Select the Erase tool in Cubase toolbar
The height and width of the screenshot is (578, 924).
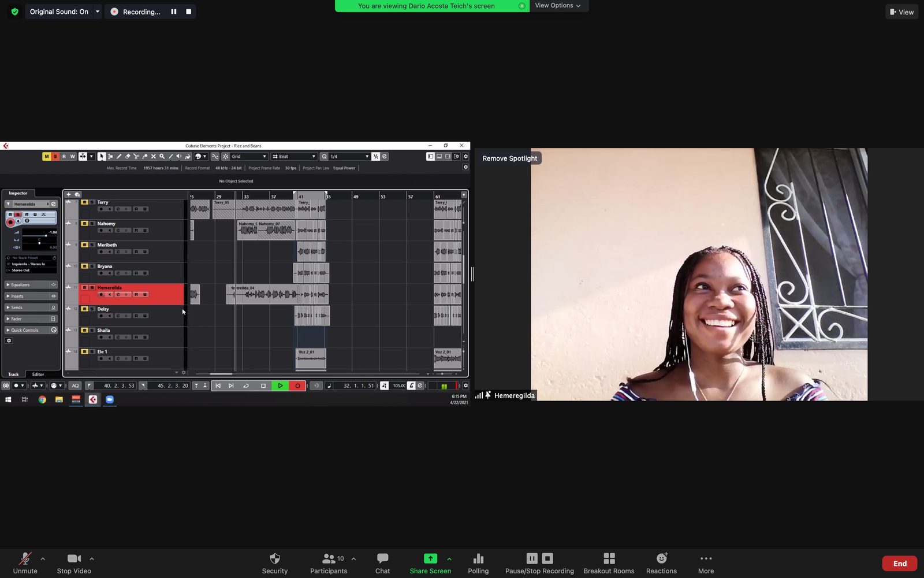point(128,157)
